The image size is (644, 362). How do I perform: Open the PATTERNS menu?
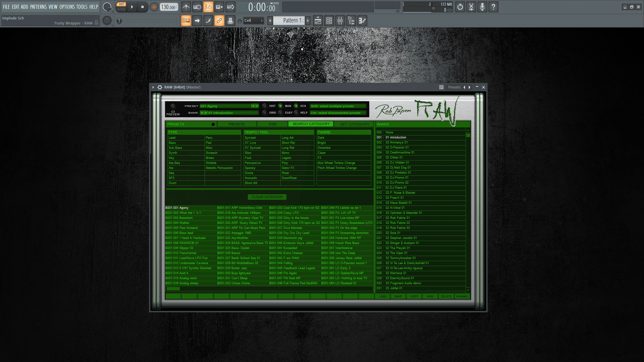[x=39, y=7]
